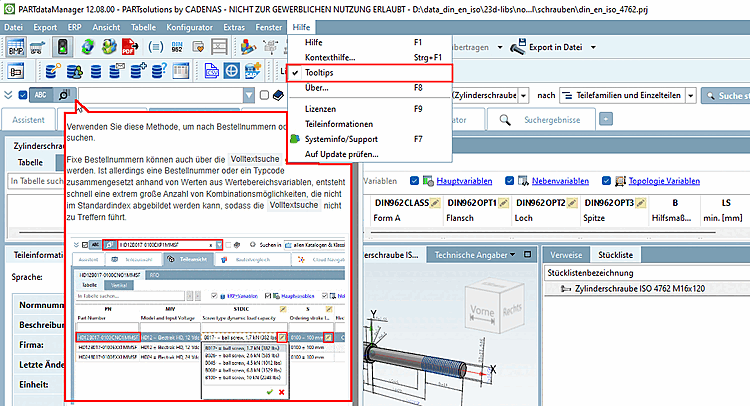Open the Zylinderschraube search scope dropdown

tap(524, 96)
